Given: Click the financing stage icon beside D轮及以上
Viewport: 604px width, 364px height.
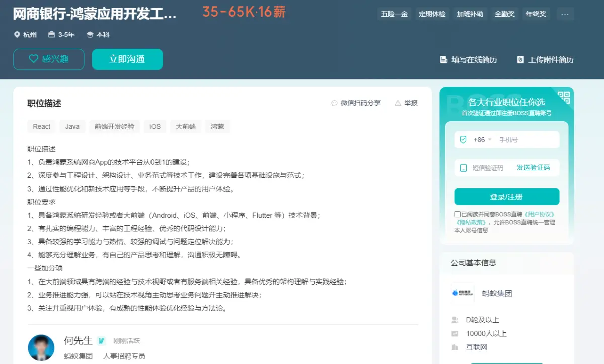Looking at the screenshot, I should 455,320.
